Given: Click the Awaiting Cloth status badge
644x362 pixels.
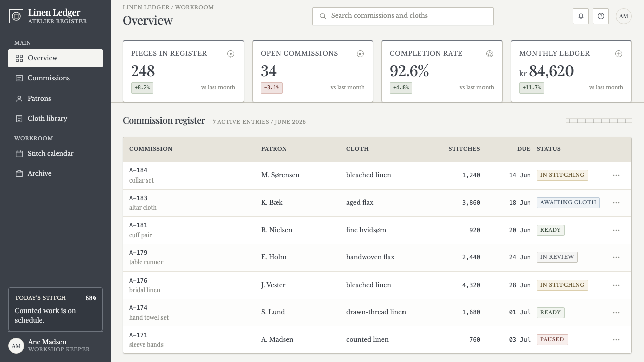Looking at the screenshot, I should pos(568,203).
